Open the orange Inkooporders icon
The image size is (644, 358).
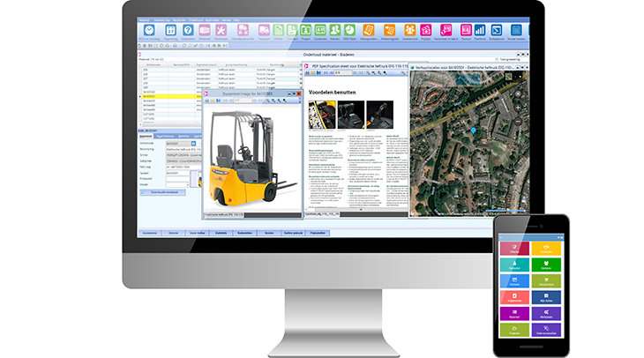point(369,30)
